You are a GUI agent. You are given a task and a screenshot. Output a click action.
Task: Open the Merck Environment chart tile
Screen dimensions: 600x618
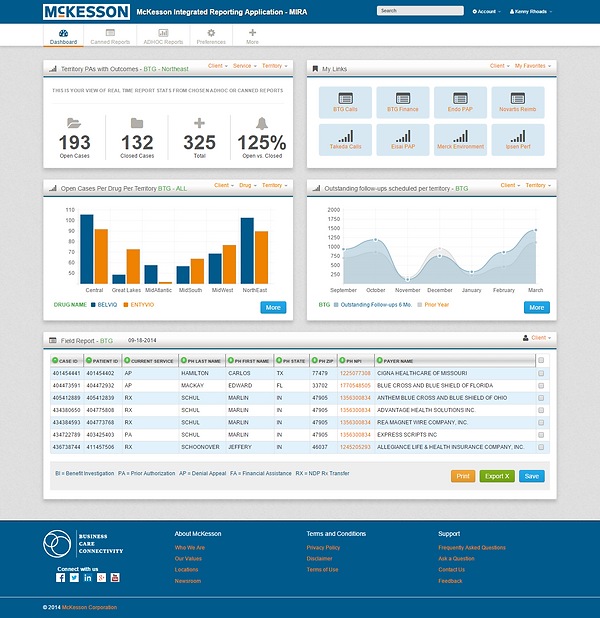(x=460, y=140)
